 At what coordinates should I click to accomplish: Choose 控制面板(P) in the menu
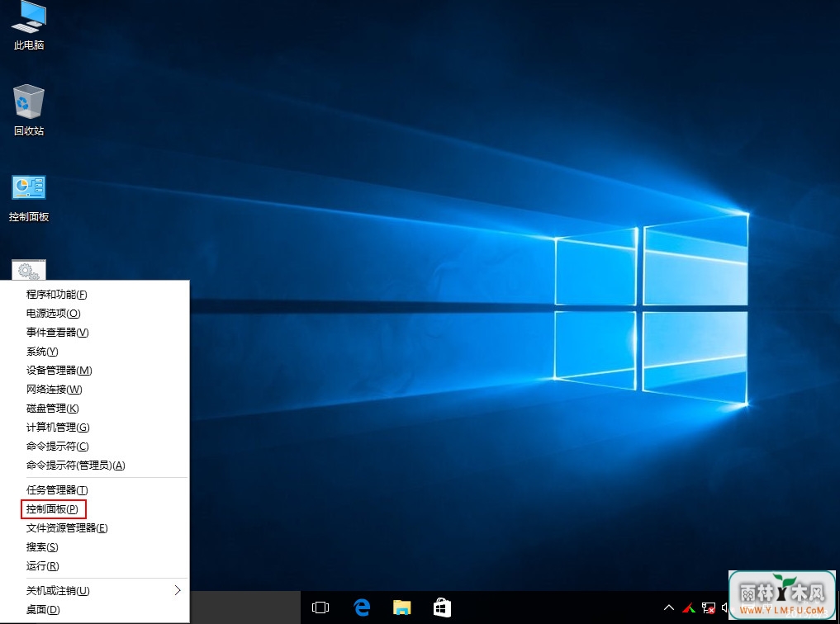(95, 509)
